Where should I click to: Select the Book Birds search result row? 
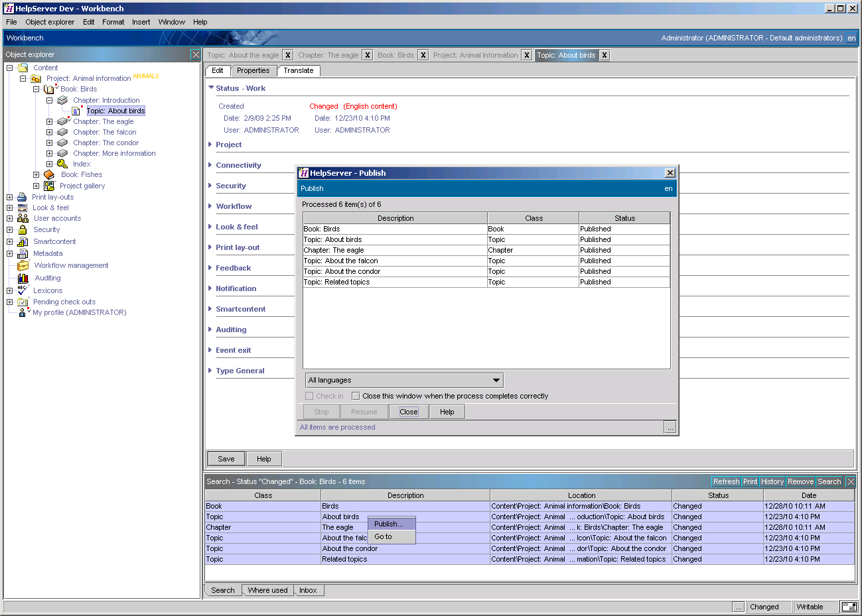click(x=530, y=506)
